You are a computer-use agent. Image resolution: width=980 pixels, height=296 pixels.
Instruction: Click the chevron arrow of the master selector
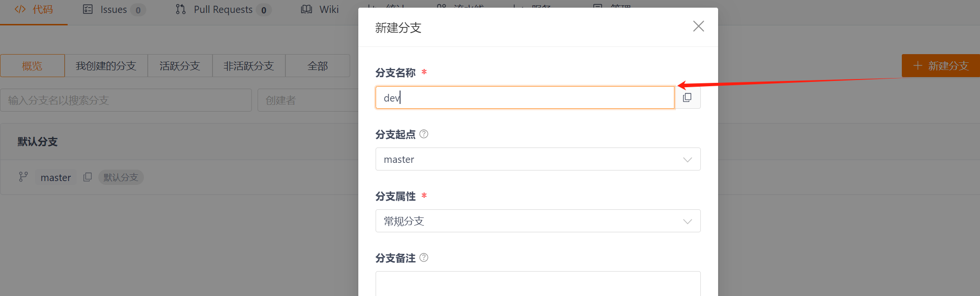point(687,159)
